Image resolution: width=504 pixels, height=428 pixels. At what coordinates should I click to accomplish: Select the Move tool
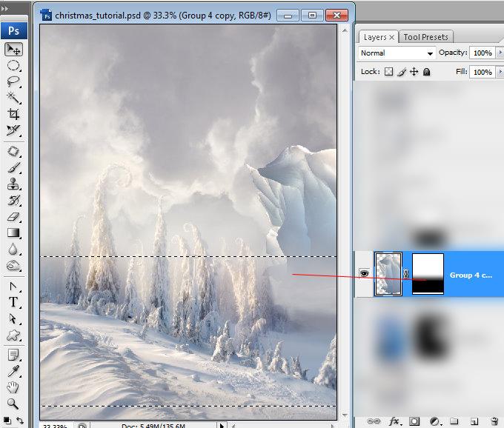click(x=13, y=49)
